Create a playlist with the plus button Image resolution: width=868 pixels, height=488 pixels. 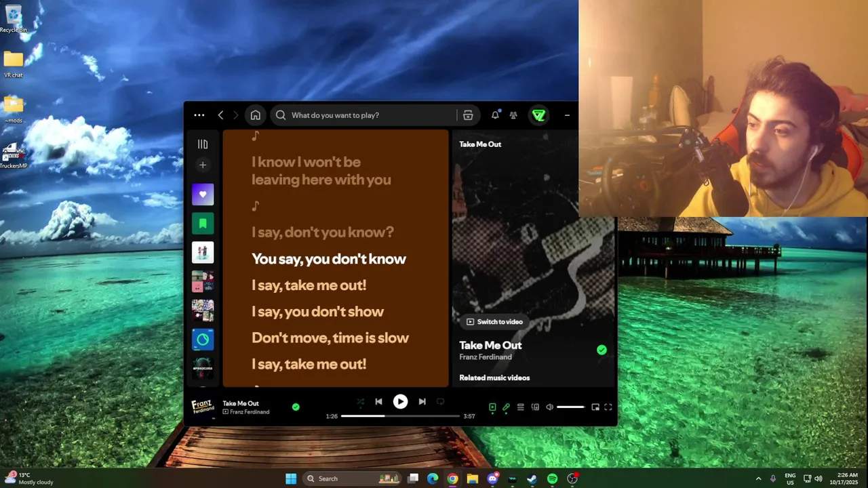tap(202, 165)
